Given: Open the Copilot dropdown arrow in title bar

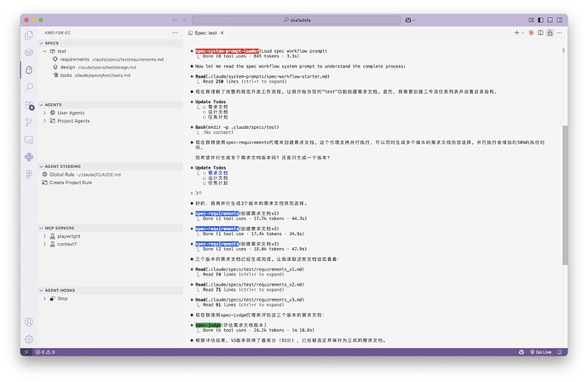Looking at the screenshot, I should [x=414, y=20].
